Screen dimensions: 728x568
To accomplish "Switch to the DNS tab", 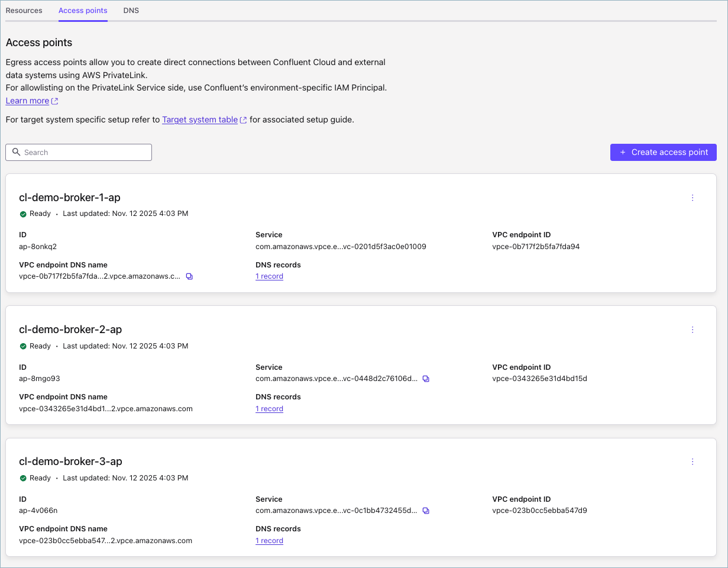I will 131,10.
